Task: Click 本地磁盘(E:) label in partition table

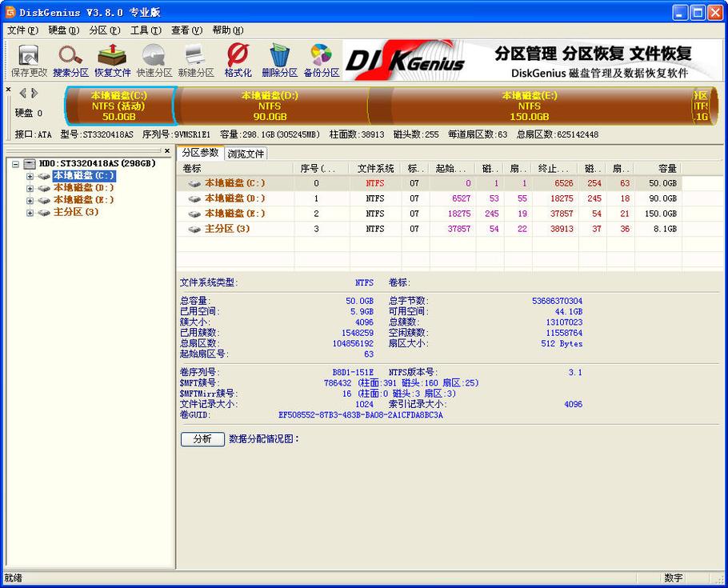Action: click(x=235, y=214)
